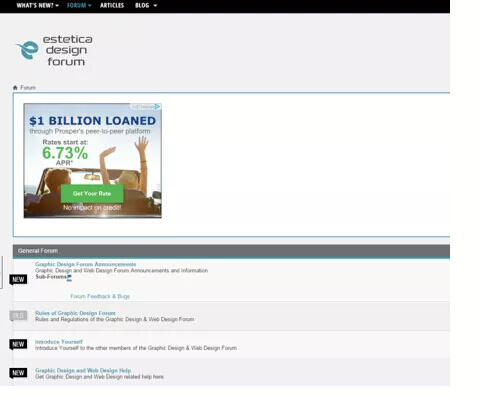Screen dimensions: 478x402
Task: Expand the Blog dropdown arrow
Action: coord(155,6)
